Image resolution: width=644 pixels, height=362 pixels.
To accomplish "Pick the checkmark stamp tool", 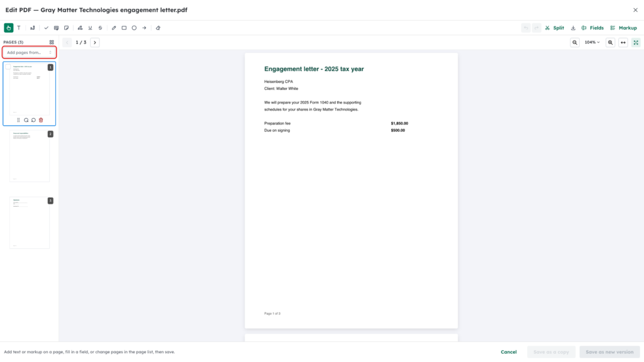I will [46, 28].
